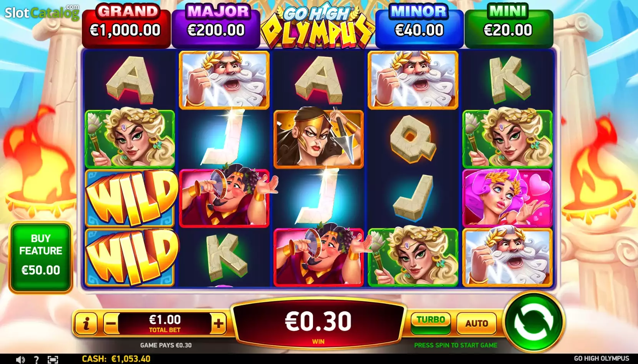The width and height of the screenshot is (638, 364).
Task: Click the warrior goddess symbol on middle reel
Action: 318,139
